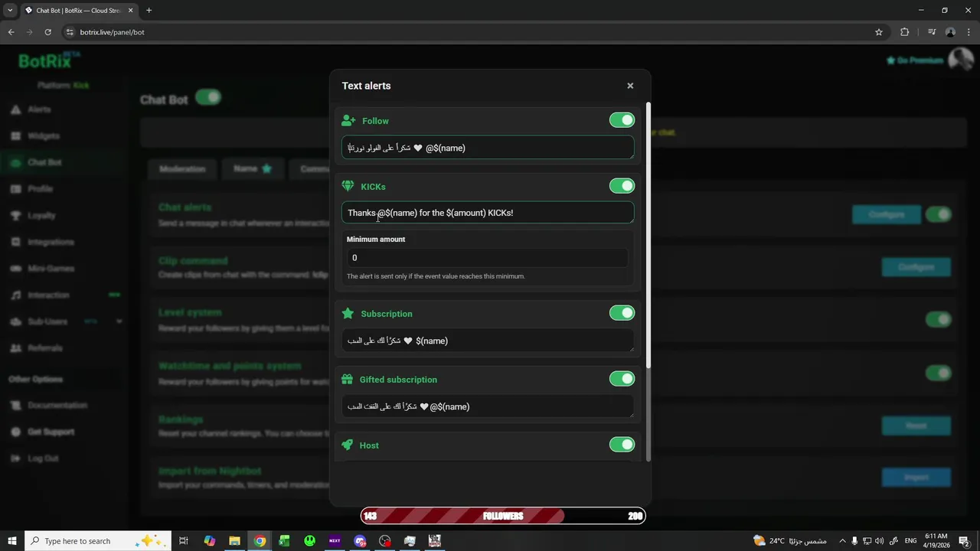980x551 pixels.
Task: Open the Chrome three-dot menu
Action: [x=969, y=32]
